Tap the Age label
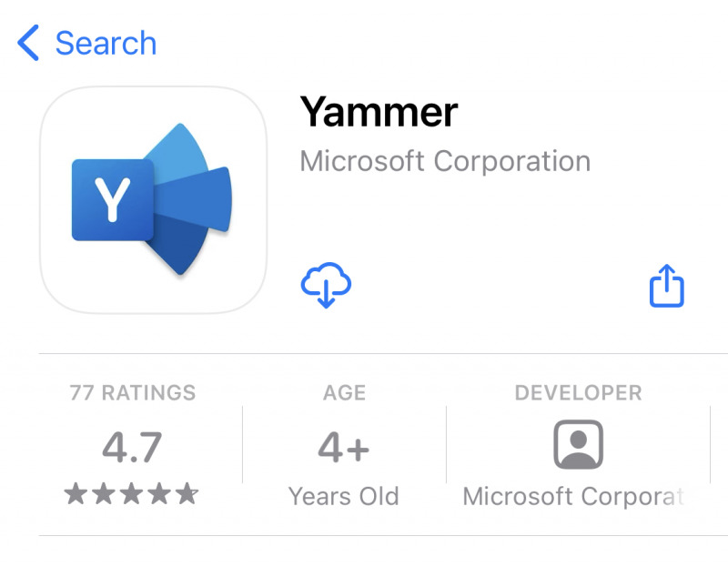Viewport: 728px width, 567px height. pyautogui.click(x=344, y=393)
